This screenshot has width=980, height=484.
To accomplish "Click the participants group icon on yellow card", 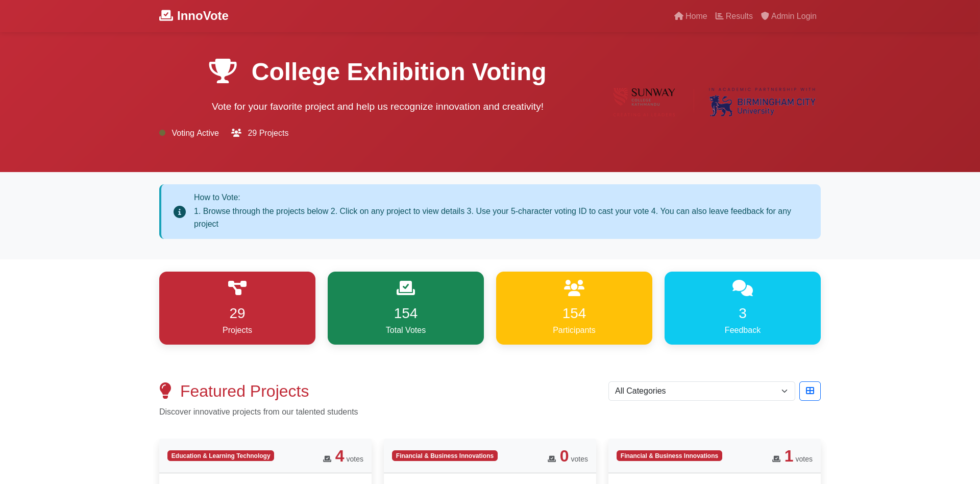I will click(574, 287).
